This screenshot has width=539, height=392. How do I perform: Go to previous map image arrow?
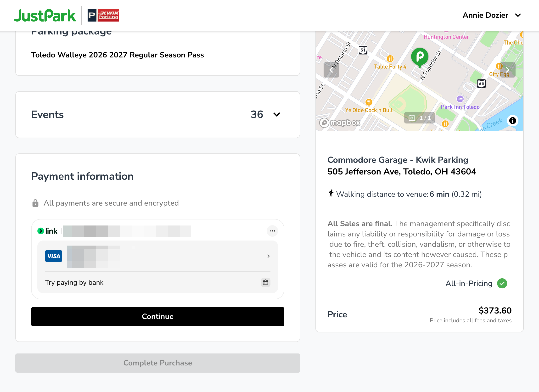(x=331, y=70)
